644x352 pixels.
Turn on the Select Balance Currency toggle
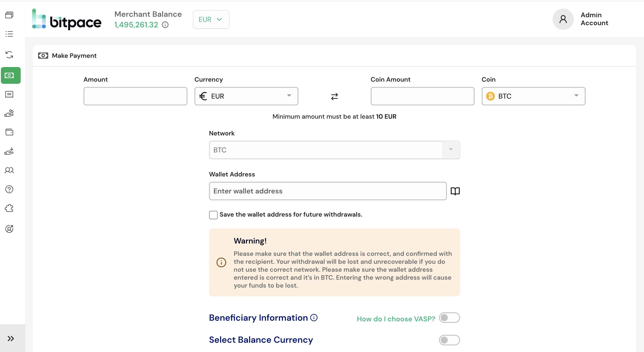coord(449,340)
